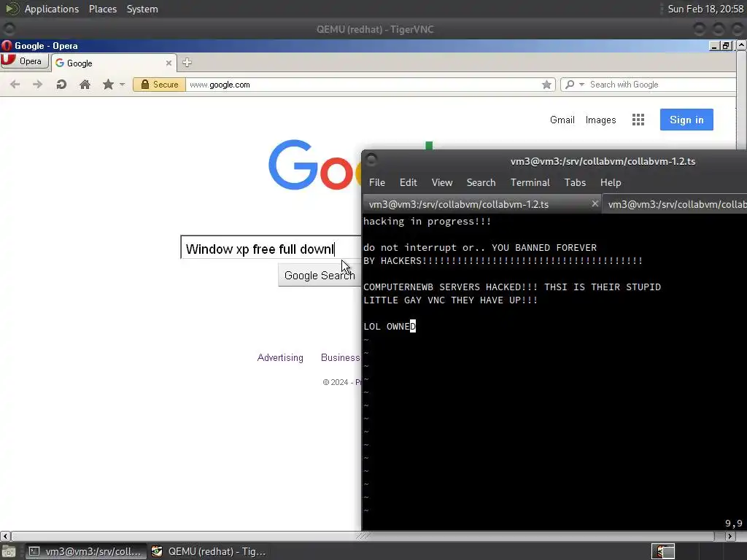The image size is (747, 560).
Task: Switch to the QEMU TigerVNC taskbar entry
Action: coord(208,551)
